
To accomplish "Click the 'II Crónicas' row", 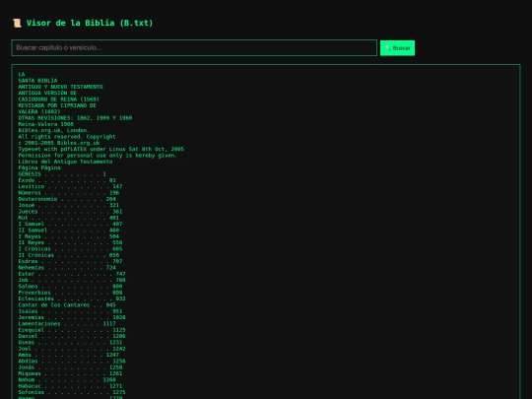I will (69, 255).
